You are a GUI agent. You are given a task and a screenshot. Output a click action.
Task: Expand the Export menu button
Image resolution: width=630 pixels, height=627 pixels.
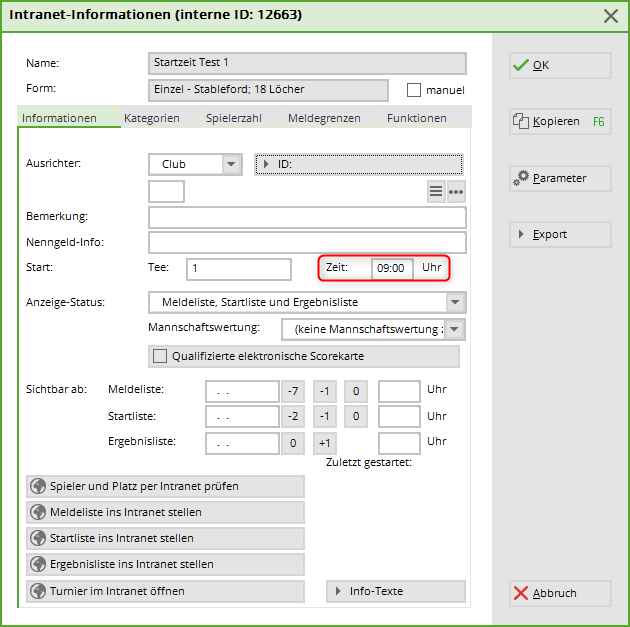[x=560, y=235]
